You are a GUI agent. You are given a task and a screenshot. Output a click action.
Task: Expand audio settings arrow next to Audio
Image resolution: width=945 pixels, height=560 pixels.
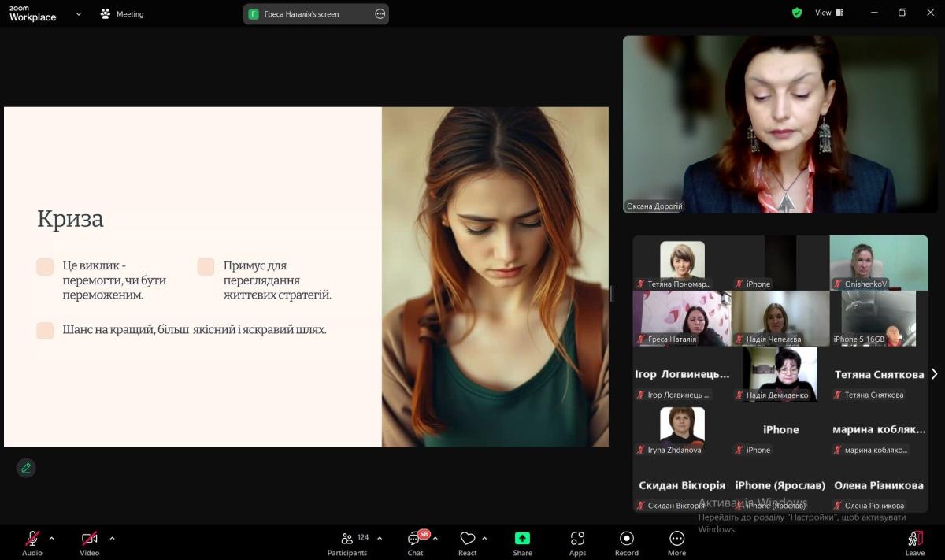(52, 538)
